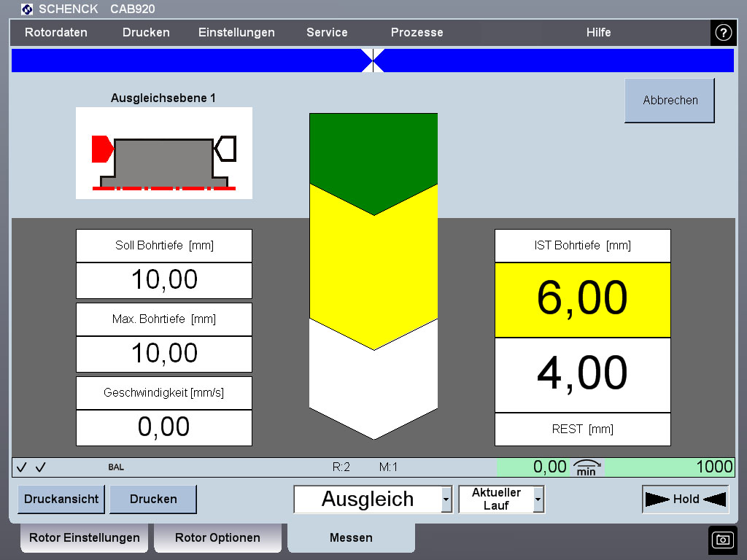Click the drill depth arrow indicator graphic

pyautogui.click(x=373, y=276)
